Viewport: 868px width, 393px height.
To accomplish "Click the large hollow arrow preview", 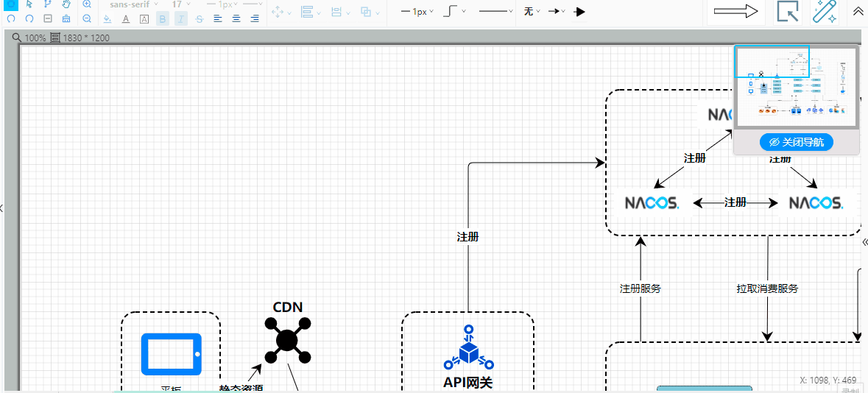I will tap(735, 12).
